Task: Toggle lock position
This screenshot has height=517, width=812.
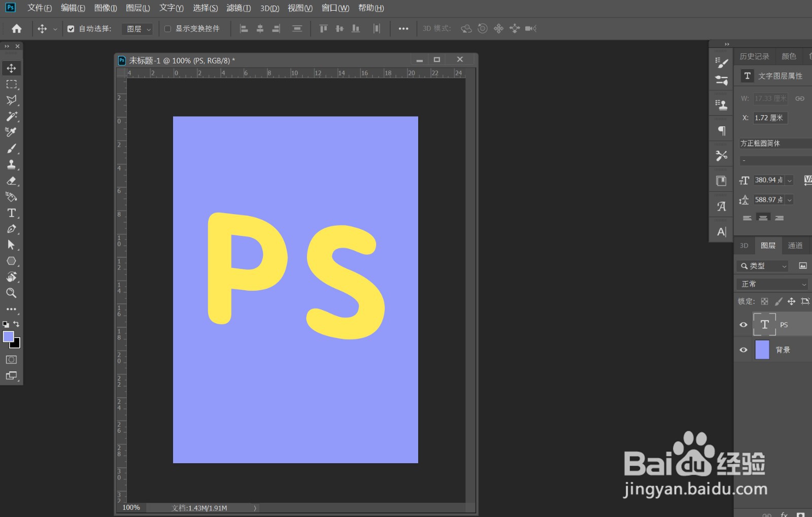Action: click(791, 301)
